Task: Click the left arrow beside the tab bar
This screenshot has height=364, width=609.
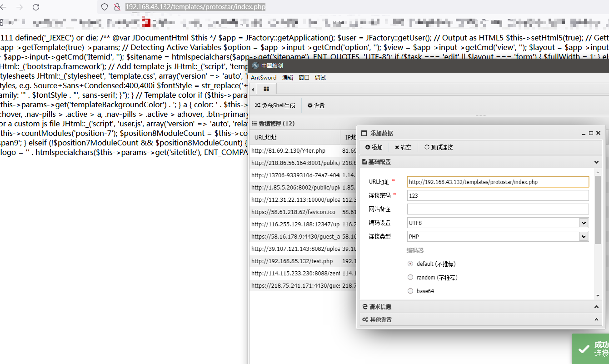Action: click(253, 89)
